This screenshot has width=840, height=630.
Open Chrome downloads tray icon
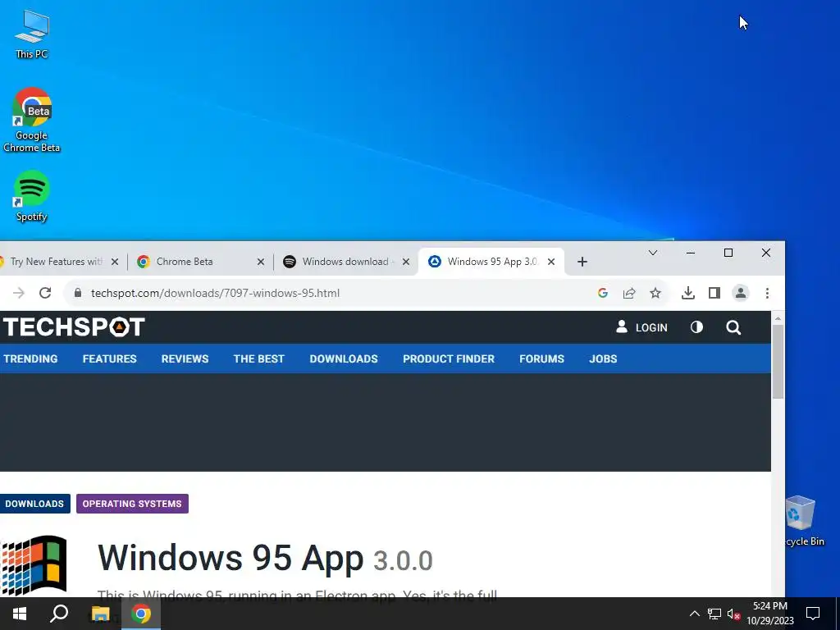[x=688, y=293]
